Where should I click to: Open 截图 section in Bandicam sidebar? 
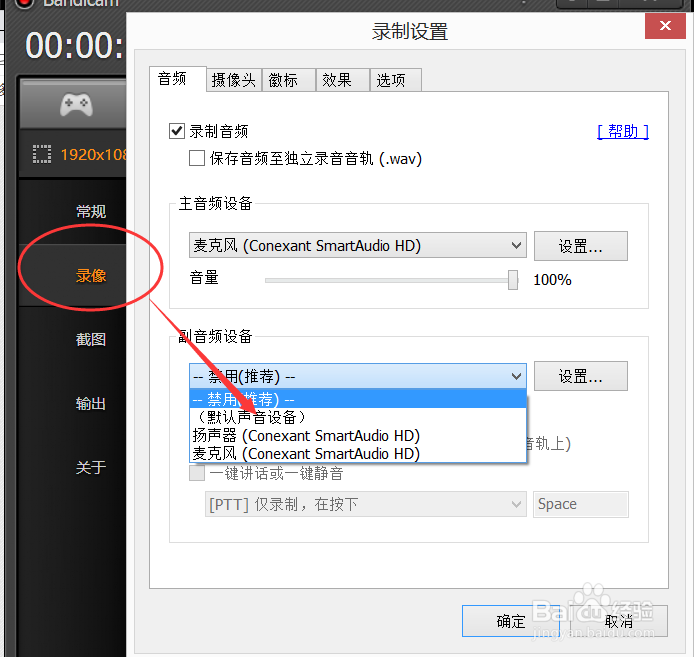coord(91,339)
